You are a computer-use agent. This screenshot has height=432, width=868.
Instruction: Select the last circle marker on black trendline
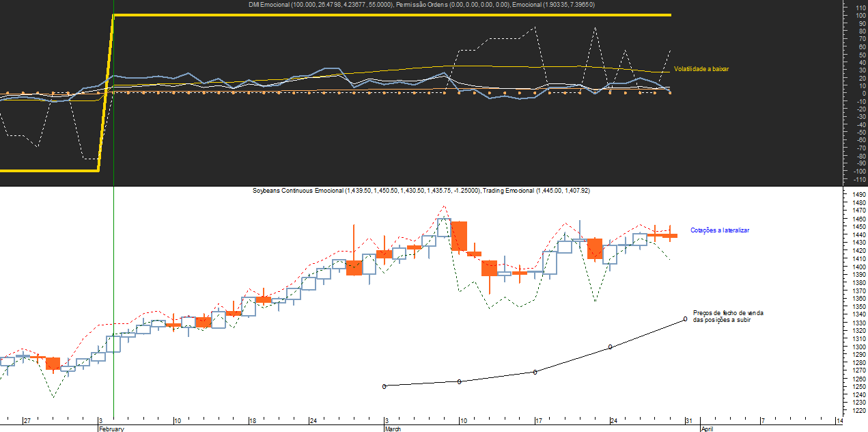[x=685, y=319]
